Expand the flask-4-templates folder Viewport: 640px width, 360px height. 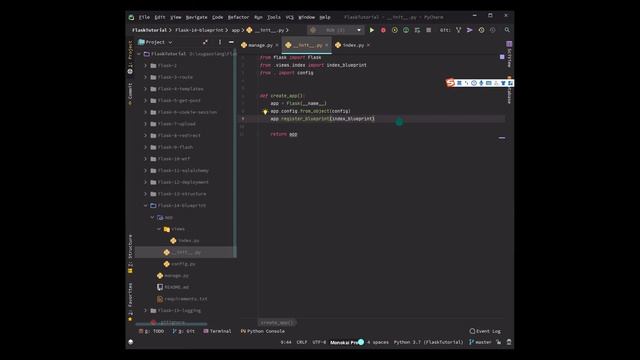(x=146, y=89)
